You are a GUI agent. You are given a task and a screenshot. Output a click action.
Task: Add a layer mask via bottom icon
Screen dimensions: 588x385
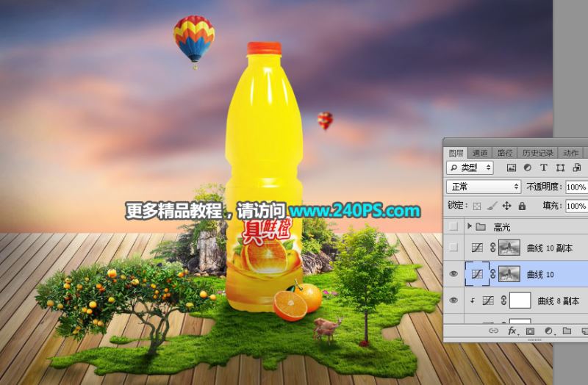tap(530, 331)
